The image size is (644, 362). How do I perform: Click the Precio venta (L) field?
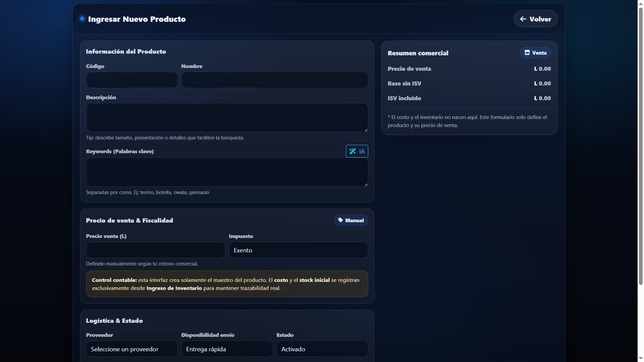click(155, 250)
